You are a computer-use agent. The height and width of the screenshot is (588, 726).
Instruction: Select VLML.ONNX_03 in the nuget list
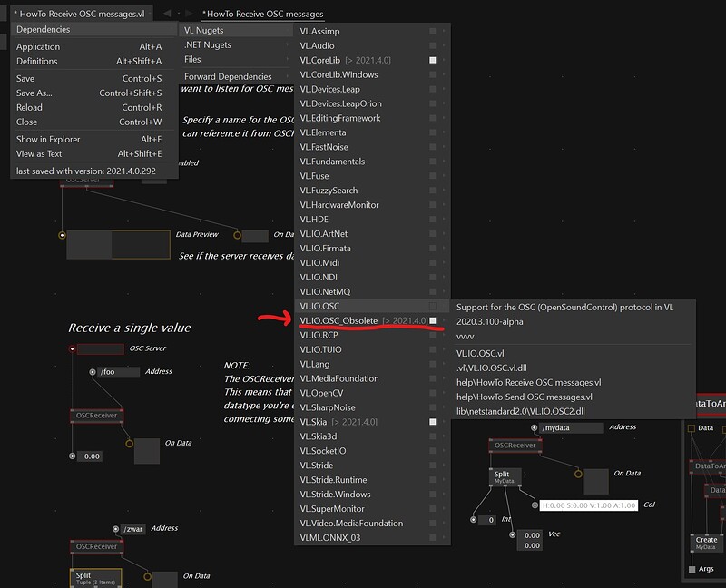click(372, 537)
